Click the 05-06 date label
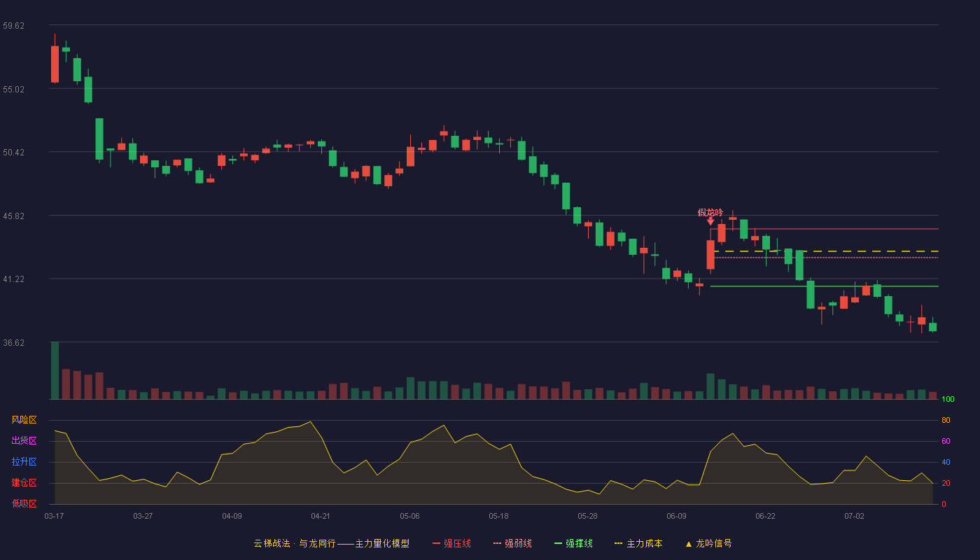Image resolution: width=980 pixels, height=560 pixels. pos(409,516)
